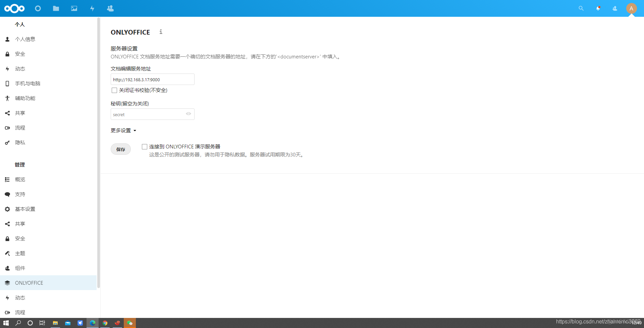Open the Windows Start menu
This screenshot has width=644, height=328.
(x=6, y=323)
